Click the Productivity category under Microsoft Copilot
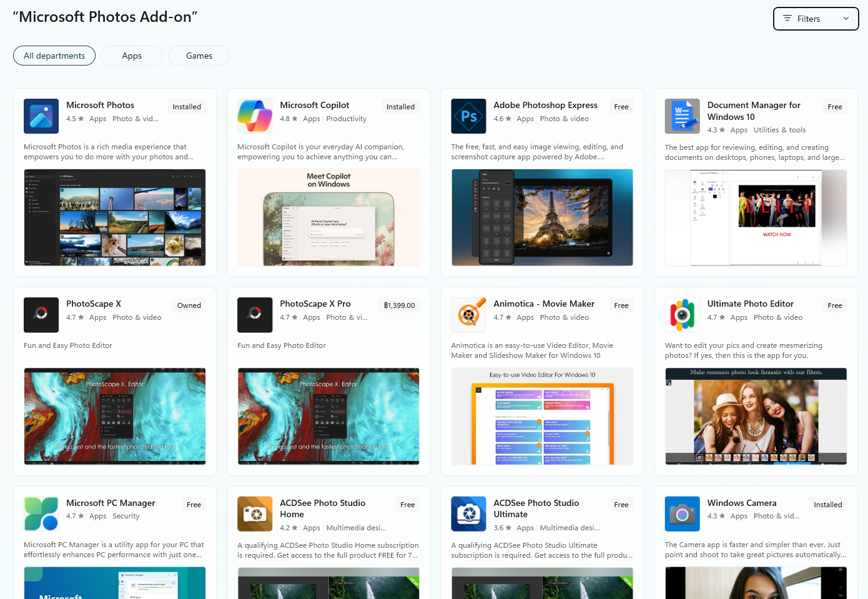This screenshot has height=599, width=868. click(x=347, y=119)
